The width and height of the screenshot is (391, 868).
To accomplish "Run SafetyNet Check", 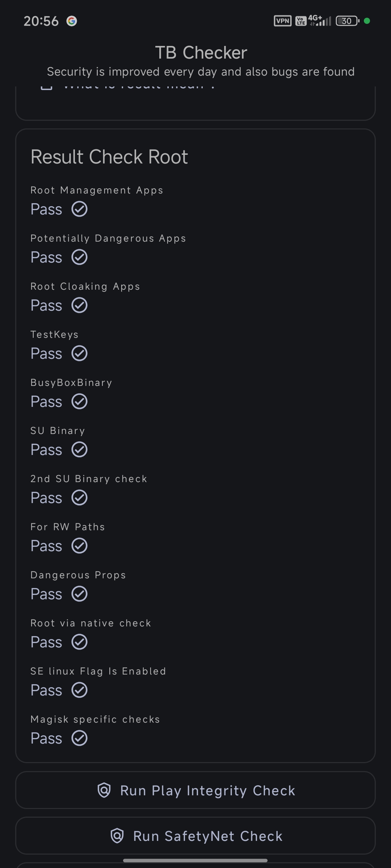I will point(195,836).
